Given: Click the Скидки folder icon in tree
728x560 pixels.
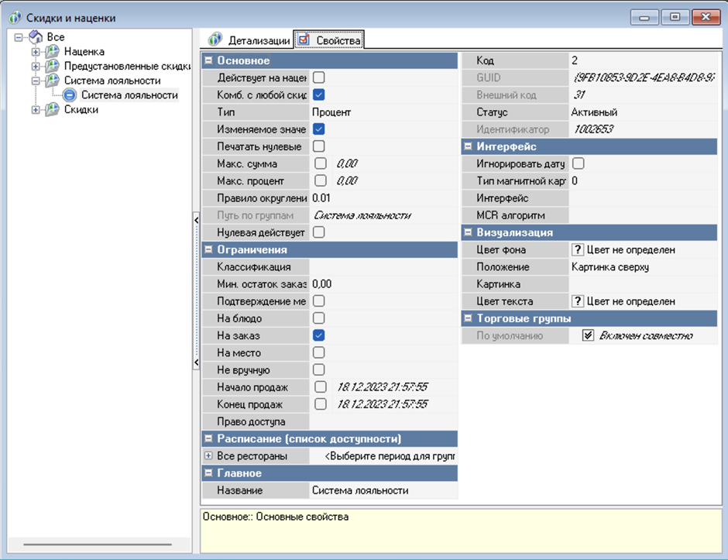Looking at the screenshot, I should [x=52, y=110].
